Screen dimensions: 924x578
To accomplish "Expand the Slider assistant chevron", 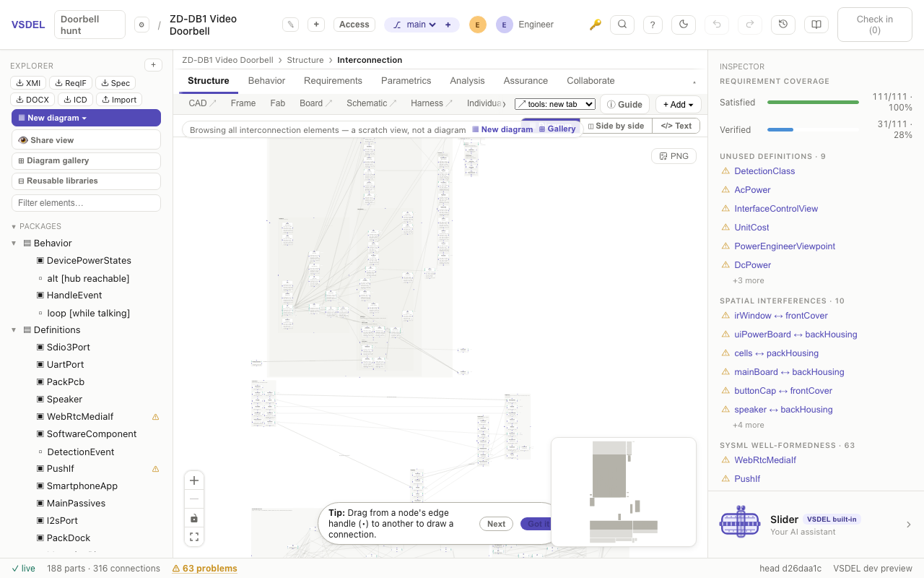I will [908, 525].
